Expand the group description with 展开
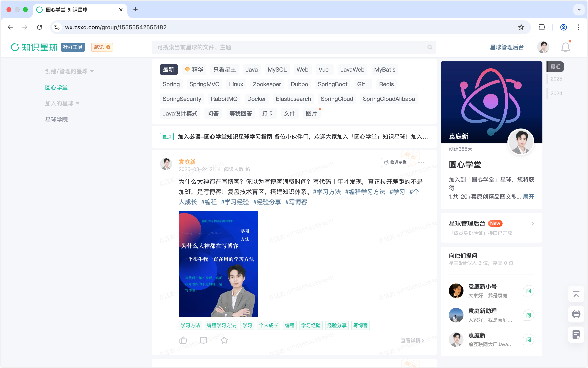588x368 pixels. click(x=528, y=197)
